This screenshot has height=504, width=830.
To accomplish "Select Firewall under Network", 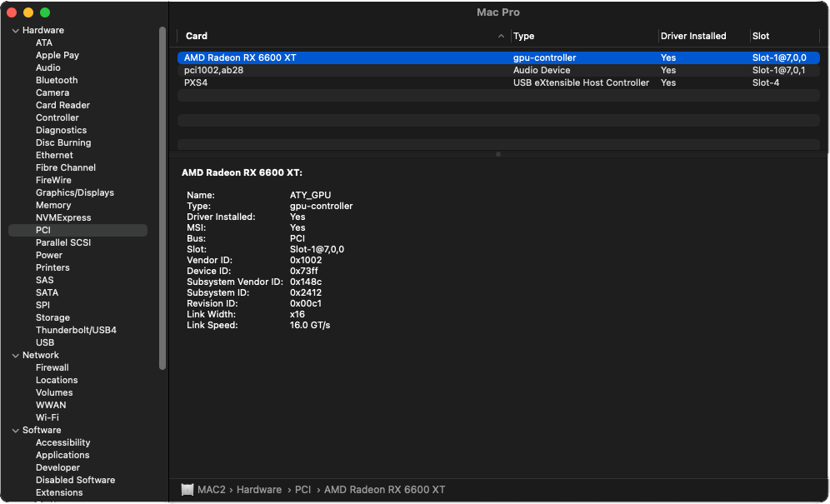I will (x=52, y=368).
